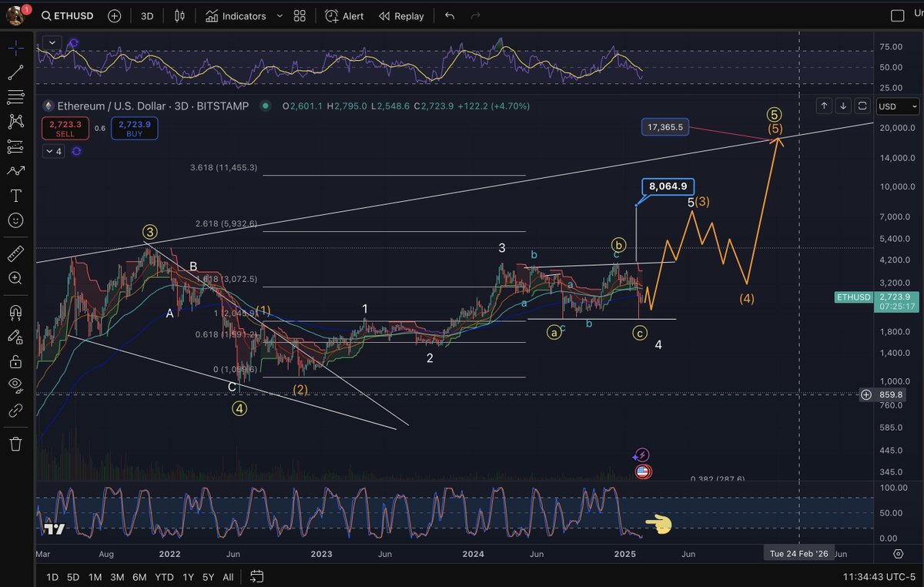Image resolution: width=924 pixels, height=587 pixels.
Task: Open the go to date calendar
Action: coord(257,576)
